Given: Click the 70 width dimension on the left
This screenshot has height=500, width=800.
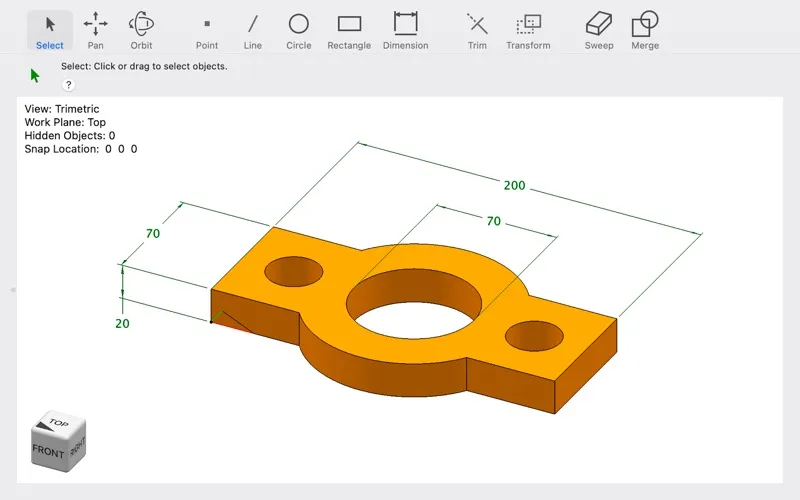Looking at the screenshot, I should 153,233.
